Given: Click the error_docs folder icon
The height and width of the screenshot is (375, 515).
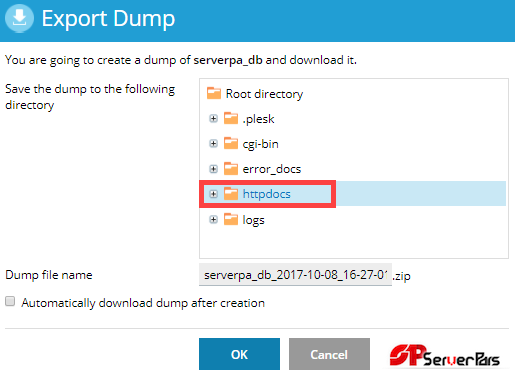Looking at the screenshot, I should pyautogui.click(x=231, y=168).
